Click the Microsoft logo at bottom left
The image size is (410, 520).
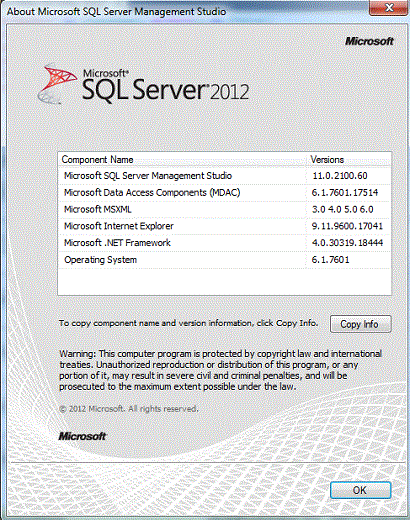pos(82,436)
